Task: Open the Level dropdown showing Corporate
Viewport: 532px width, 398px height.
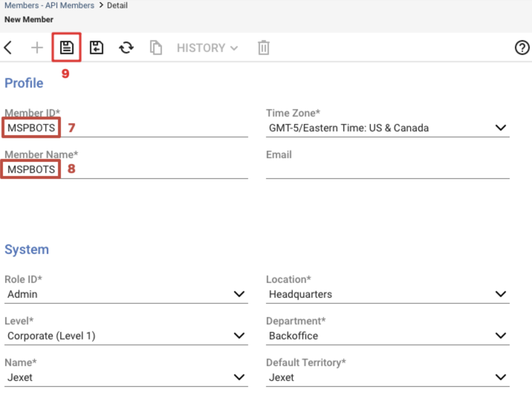Action: [126, 336]
